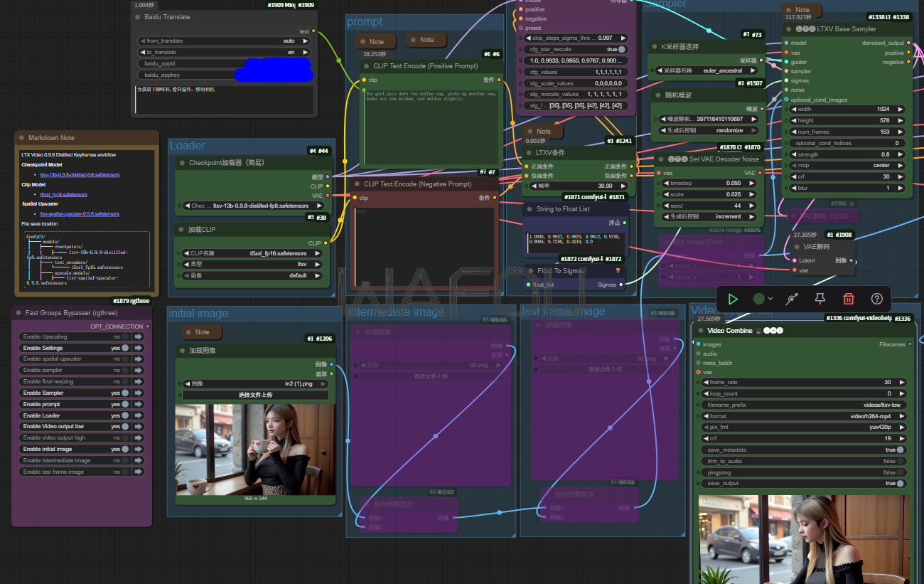Image resolution: width=924 pixels, height=584 pixels.
Task: Toggle Enable Upscaling switch
Action: point(125,336)
